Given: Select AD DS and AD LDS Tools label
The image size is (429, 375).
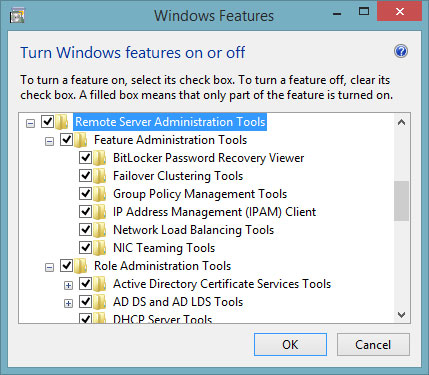Looking at the screenshot, I should coord(178,302).
